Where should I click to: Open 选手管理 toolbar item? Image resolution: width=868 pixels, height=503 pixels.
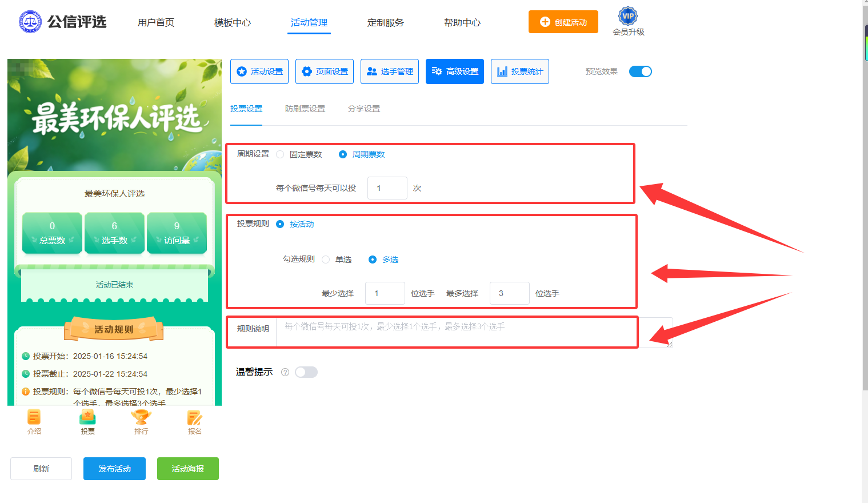coord(390,71)
